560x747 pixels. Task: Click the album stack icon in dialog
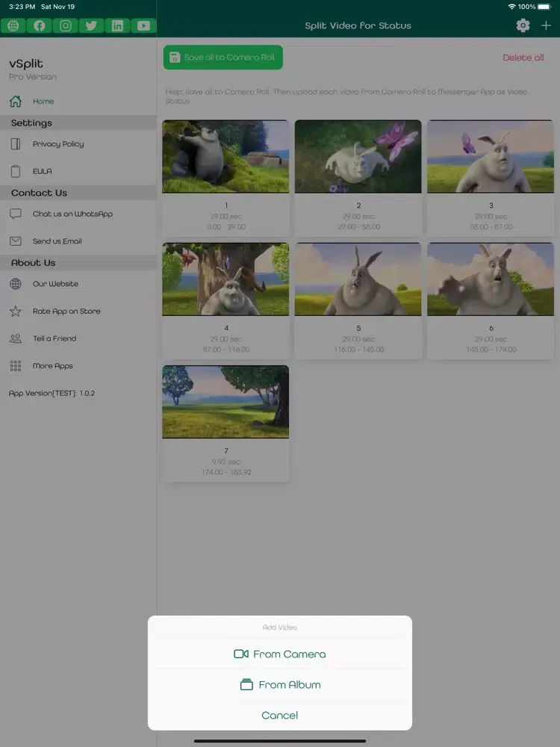pos(246,684)
